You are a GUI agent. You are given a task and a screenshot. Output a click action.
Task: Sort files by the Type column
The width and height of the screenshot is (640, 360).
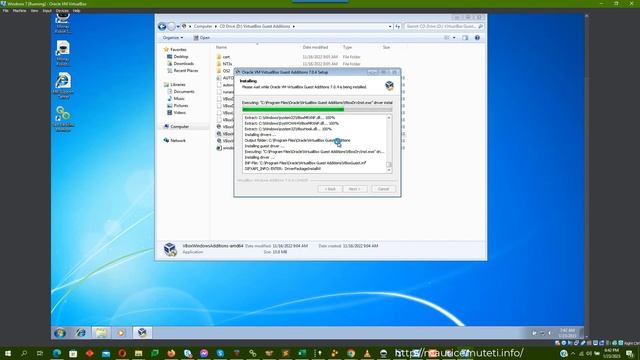(347, 47)
